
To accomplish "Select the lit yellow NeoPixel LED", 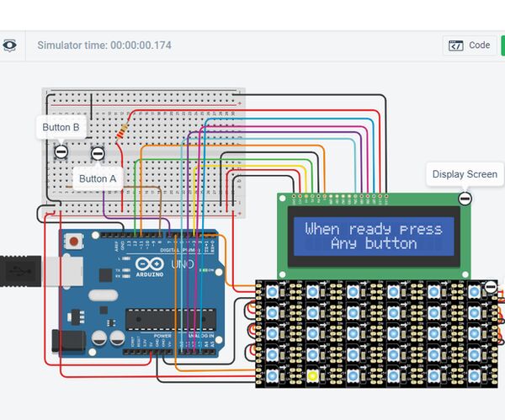I will click(312, 376).
